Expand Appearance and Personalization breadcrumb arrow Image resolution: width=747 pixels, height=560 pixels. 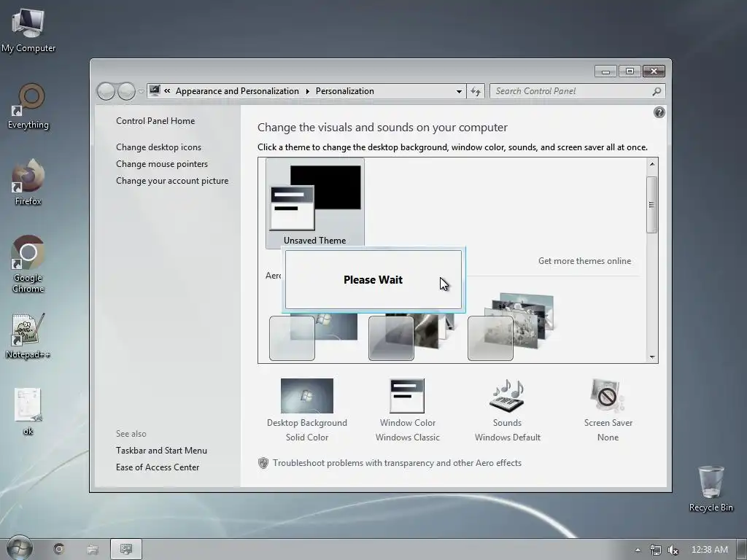pos(307,91)
